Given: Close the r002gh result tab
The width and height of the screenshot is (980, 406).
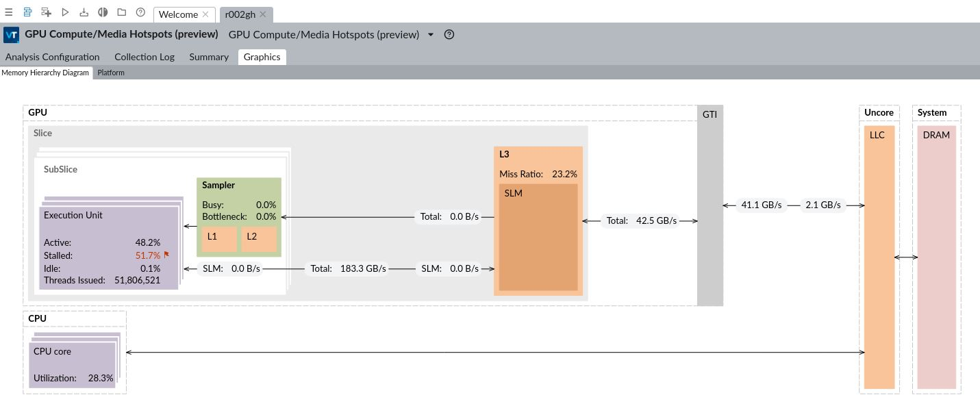Looking at the screenshot, I should click(x=262, y=14).
